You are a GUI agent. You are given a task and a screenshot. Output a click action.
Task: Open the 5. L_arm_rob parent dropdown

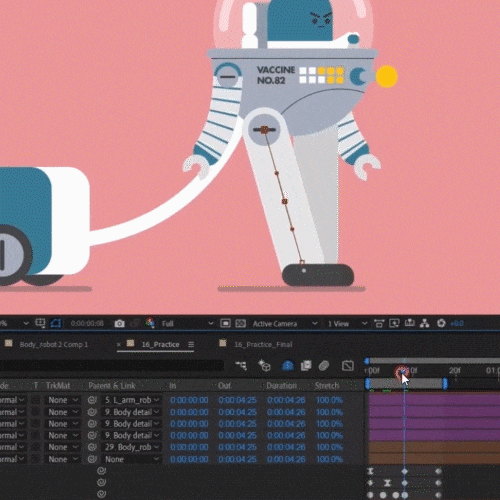tap(132, 400)
